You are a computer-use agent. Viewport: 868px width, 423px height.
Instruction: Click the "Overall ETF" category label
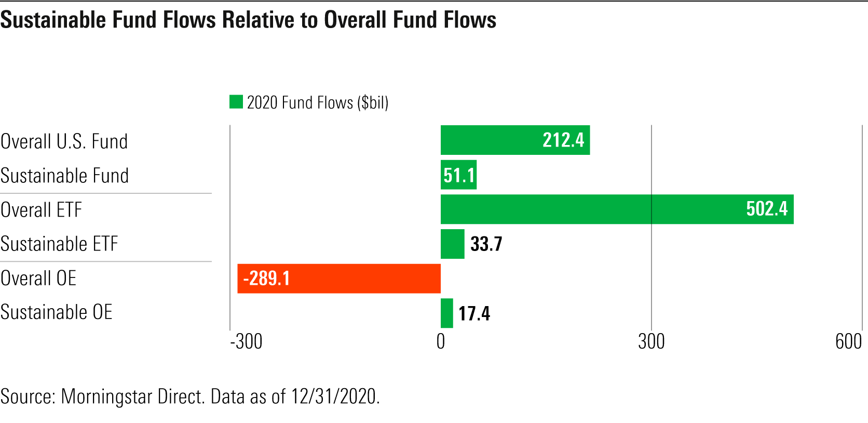(x=42, y=210)
